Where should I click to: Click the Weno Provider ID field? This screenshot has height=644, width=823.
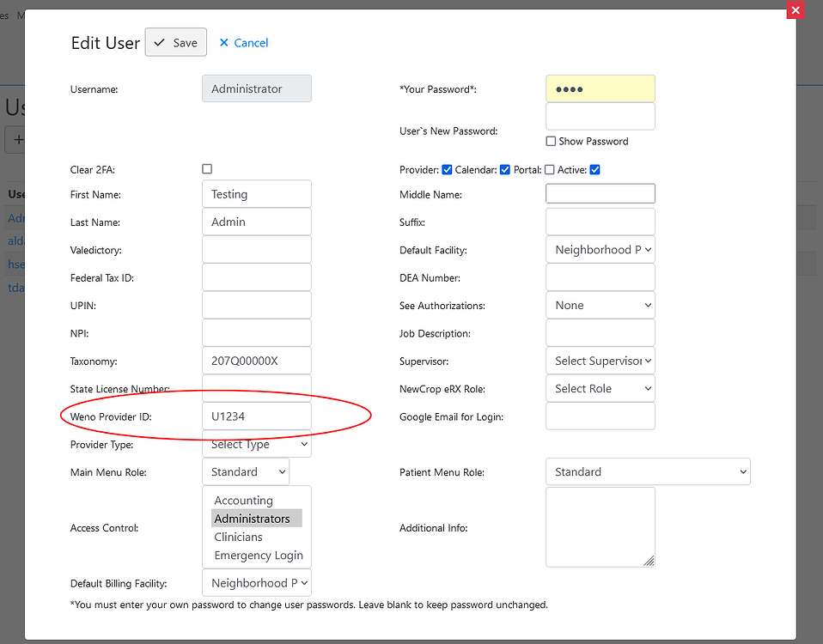coord(256,416)
